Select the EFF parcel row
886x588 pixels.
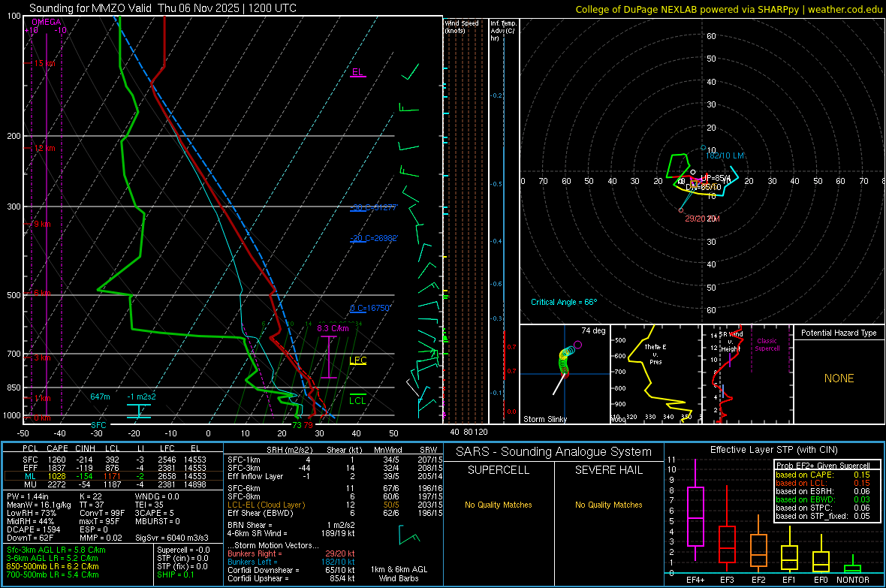pyautogui.click(x=114, y=468)
